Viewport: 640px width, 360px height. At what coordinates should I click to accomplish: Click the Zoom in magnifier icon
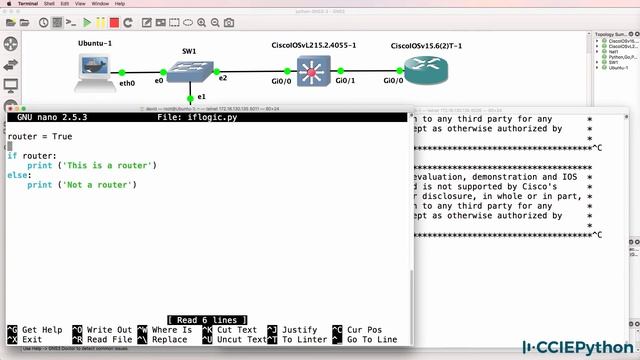point(202,23)
